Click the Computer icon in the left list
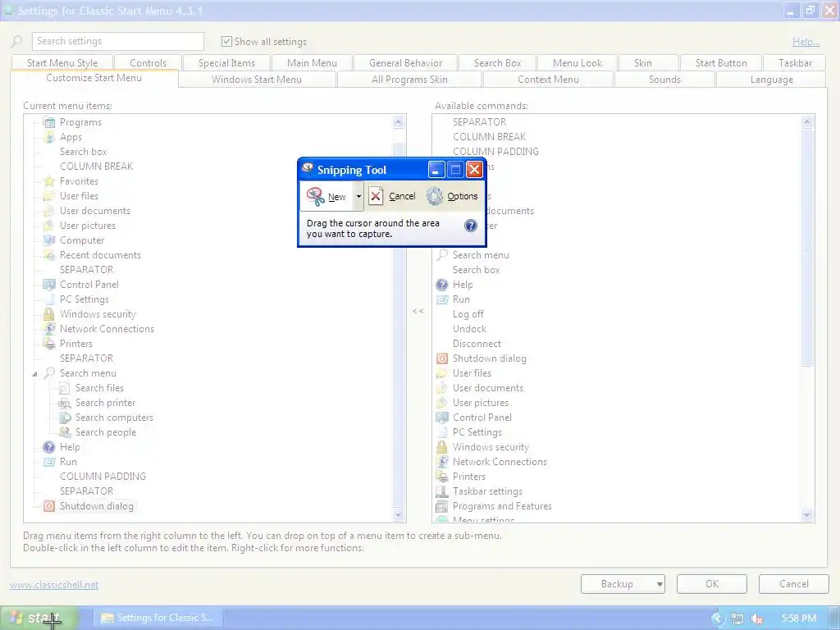The width and height of the screenshot is (840, 630). click(49, 240)
